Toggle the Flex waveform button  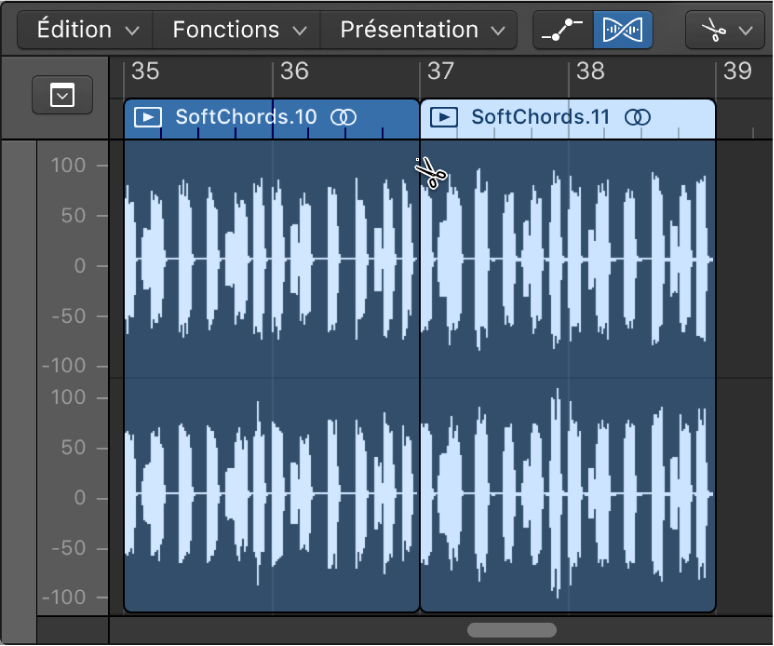tap(622, 30)
